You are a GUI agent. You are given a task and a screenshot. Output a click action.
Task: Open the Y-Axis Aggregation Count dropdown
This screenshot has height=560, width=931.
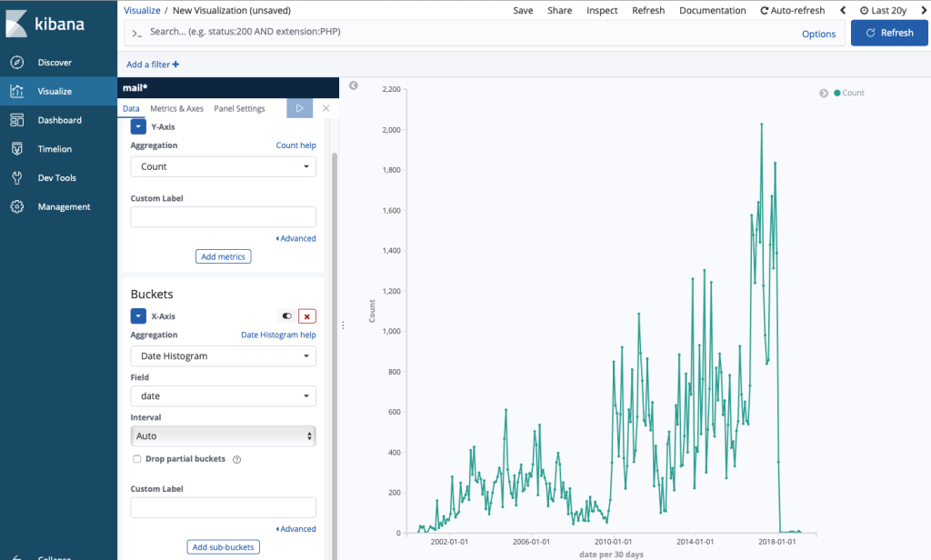coord(223,167)
